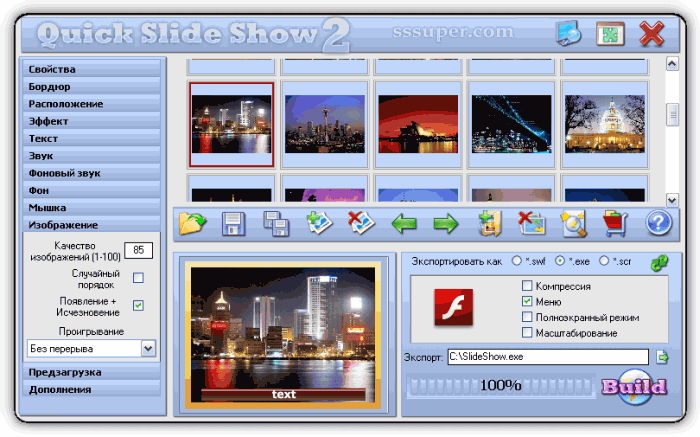Expand the Звук section
This screenshot has width=700, height=437.
tap(92, 156)
